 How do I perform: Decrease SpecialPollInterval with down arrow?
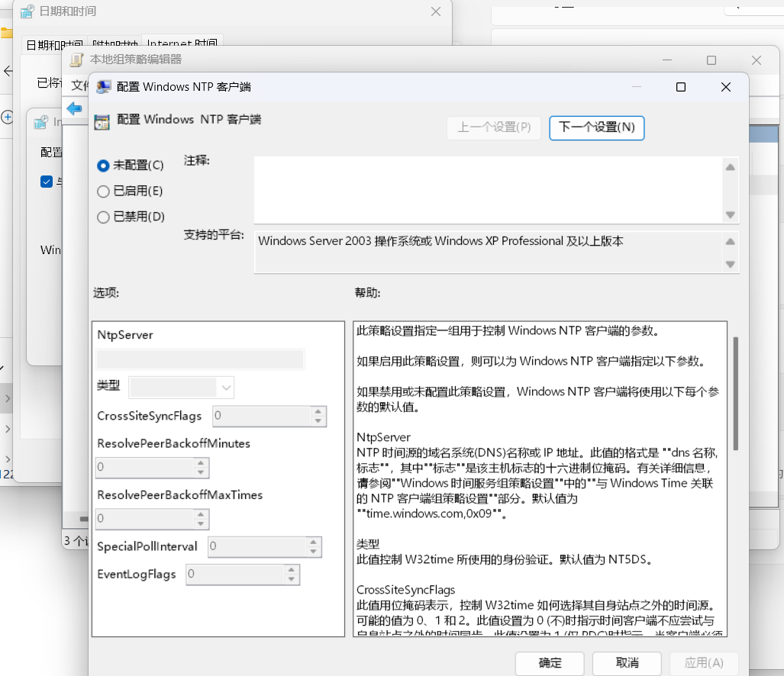click(313, 552)
